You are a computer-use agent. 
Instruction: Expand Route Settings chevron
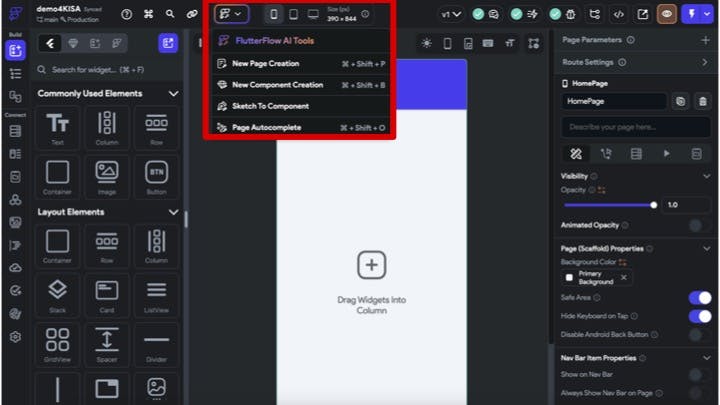(x=705, y=62)
